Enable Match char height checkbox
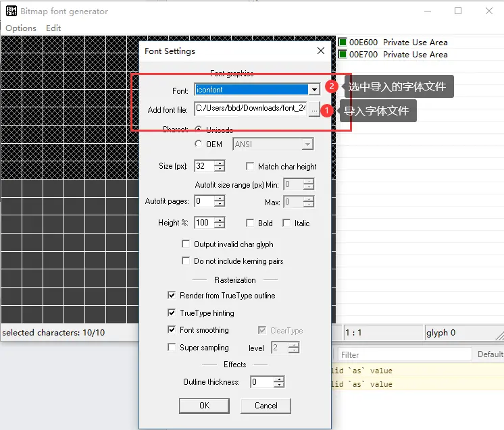The width and height of the screenshot is (504, 430). pos(250,166)
